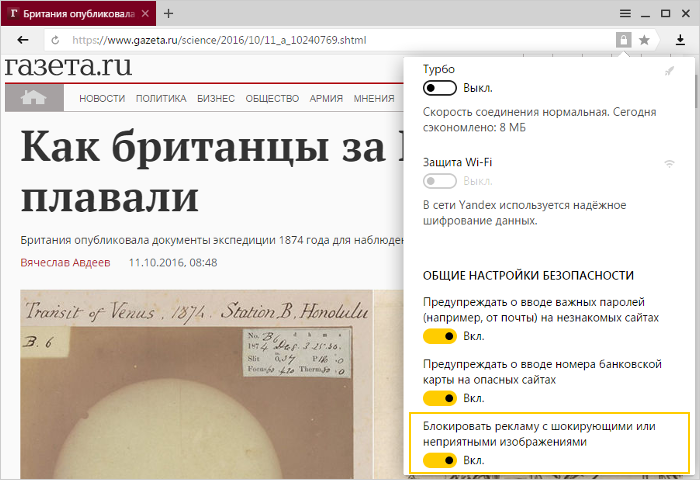Open the ПОЛИТИКА section
The width and height of the screenshot is (700, 480).
161,98
